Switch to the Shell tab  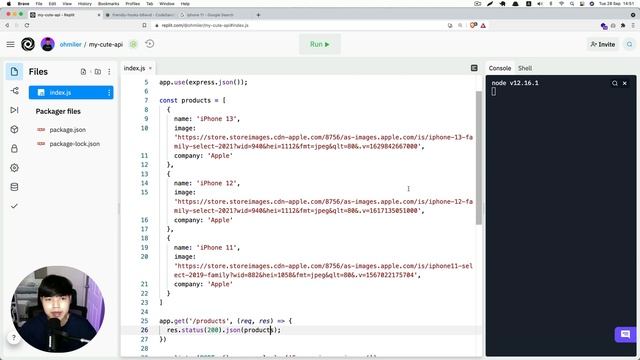click(x=525, y=68)
